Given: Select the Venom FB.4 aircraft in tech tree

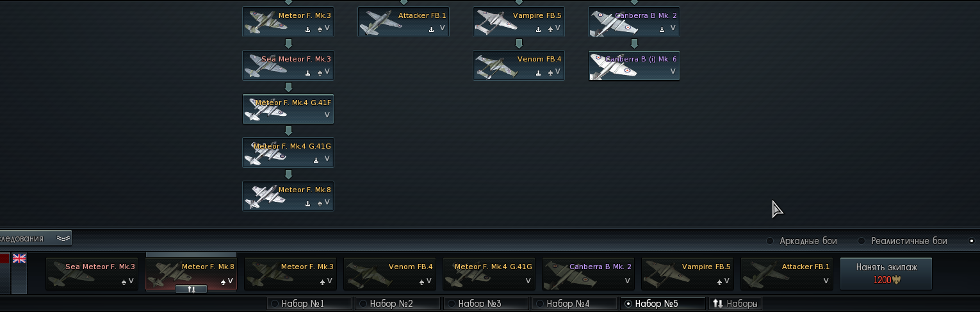Looking at the screenshot, I should [x=519, y=66].
